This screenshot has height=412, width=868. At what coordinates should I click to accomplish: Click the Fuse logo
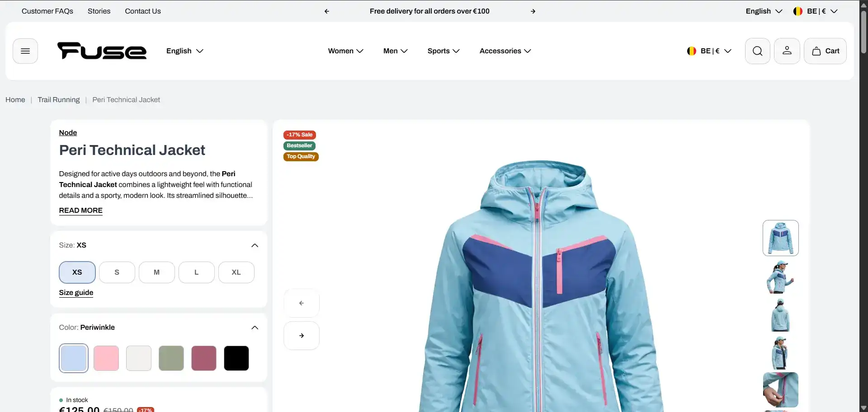pyautogui.click(x=102, y=51)
